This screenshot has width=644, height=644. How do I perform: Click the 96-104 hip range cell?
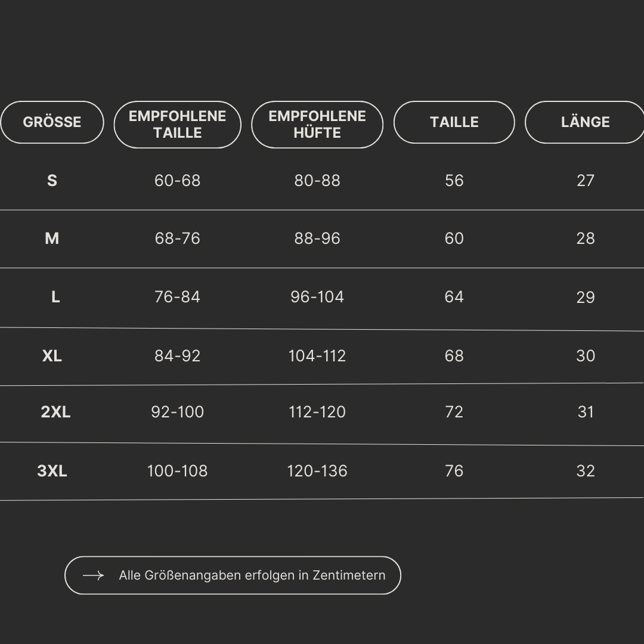point(317,297)
